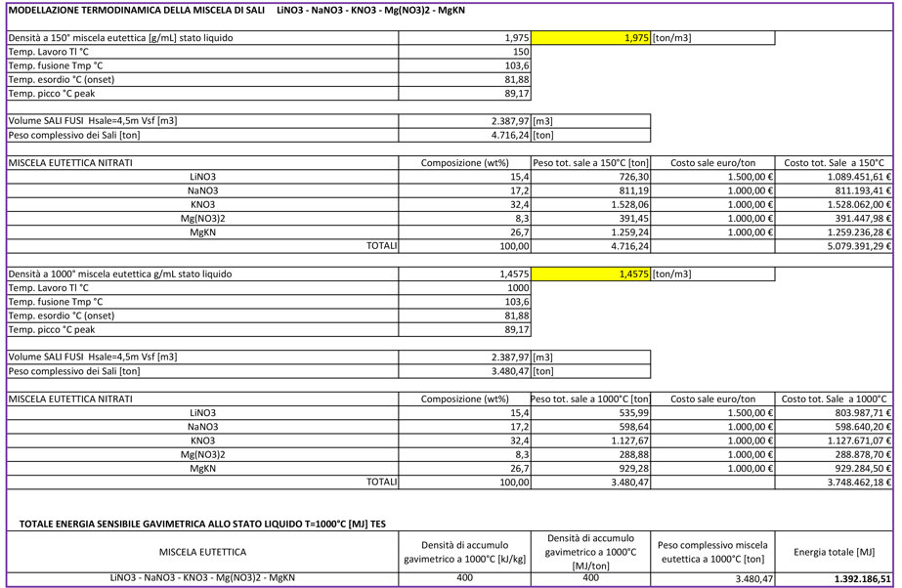Screen dimensions: 902x588
Task: Click the cost cell 391.447,98 €
Action: (x=835, y=219)
